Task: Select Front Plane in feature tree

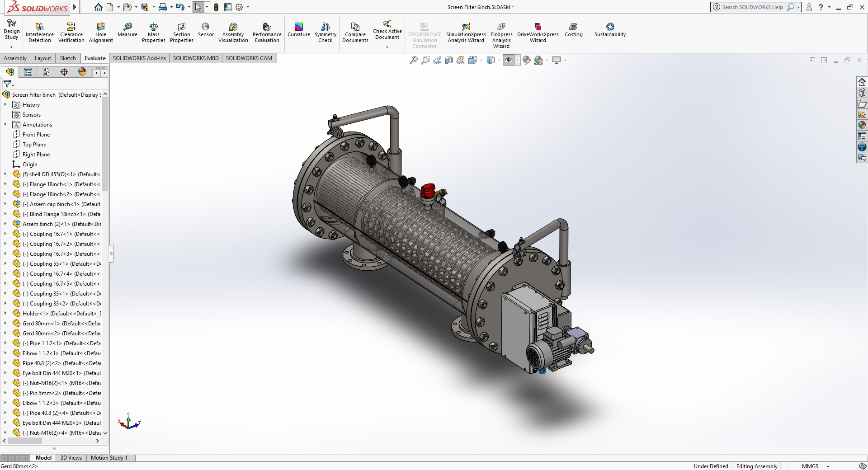Action: 36,135
